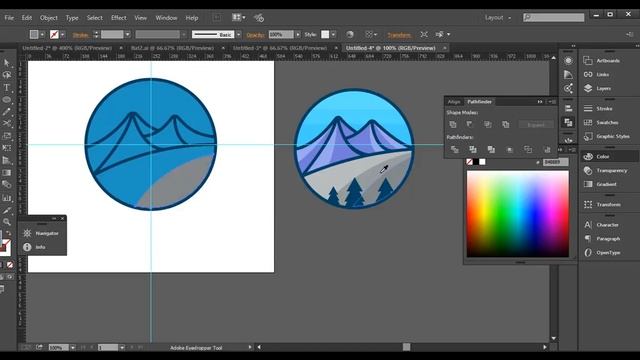Select the Gradient tool in toolbar

tap(7, 173)
